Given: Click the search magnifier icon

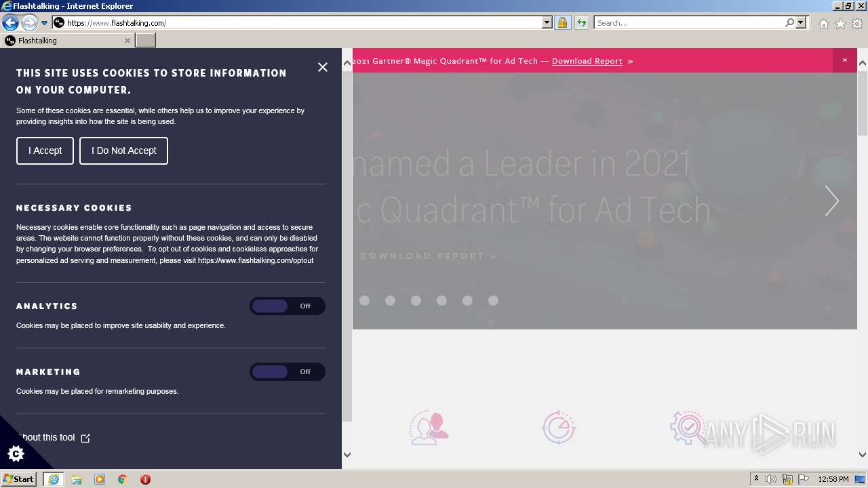Looking at the screenshot, I should click(789, 23).
